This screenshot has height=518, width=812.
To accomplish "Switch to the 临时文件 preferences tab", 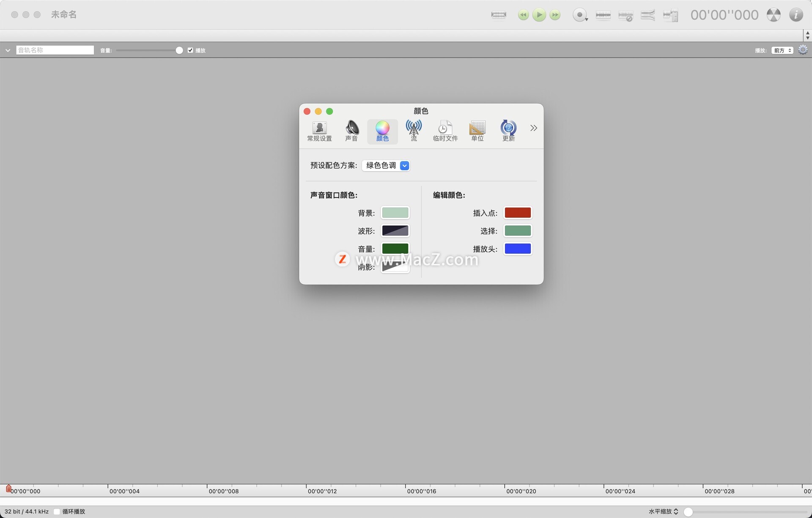I will pyautogui.click(x=445, y=131).
